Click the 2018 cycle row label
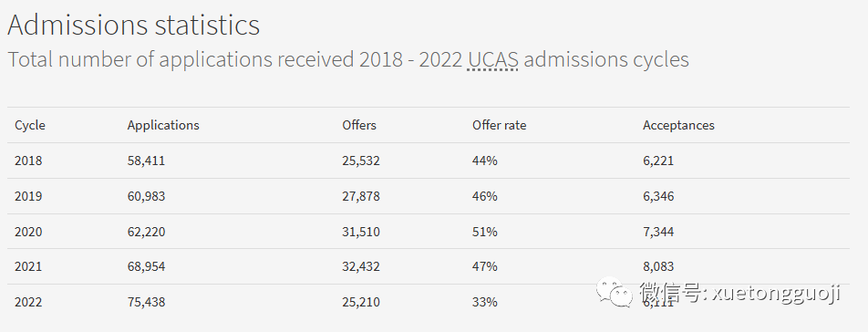Screen dimensions: 868x332 tap(28, 161)
